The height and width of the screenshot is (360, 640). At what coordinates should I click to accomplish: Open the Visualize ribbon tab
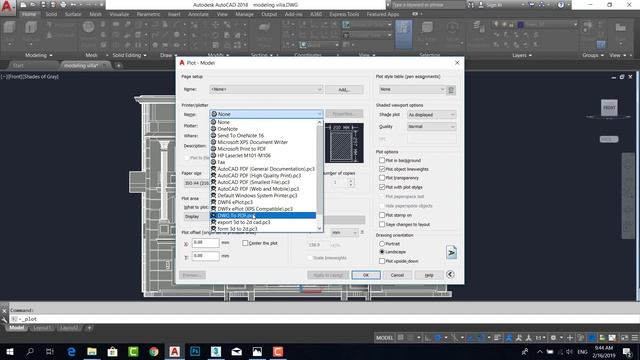(119, 14)
